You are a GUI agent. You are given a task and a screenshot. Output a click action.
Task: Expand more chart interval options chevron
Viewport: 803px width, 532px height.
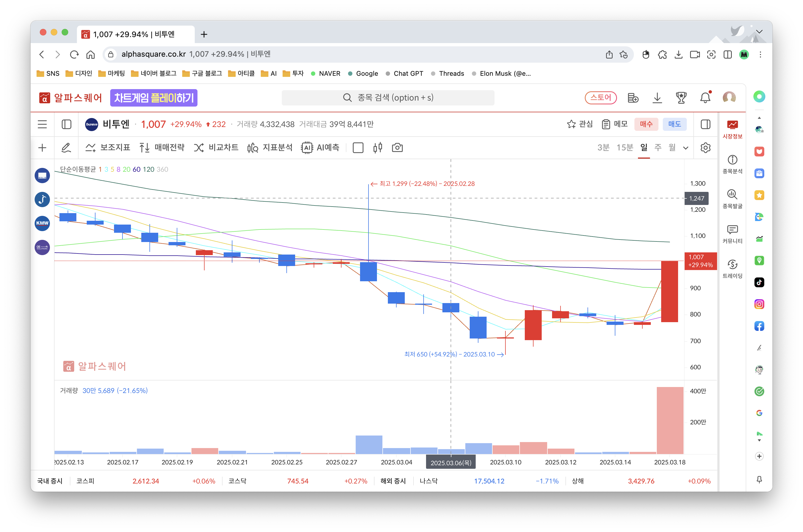[x=685, y=148]
